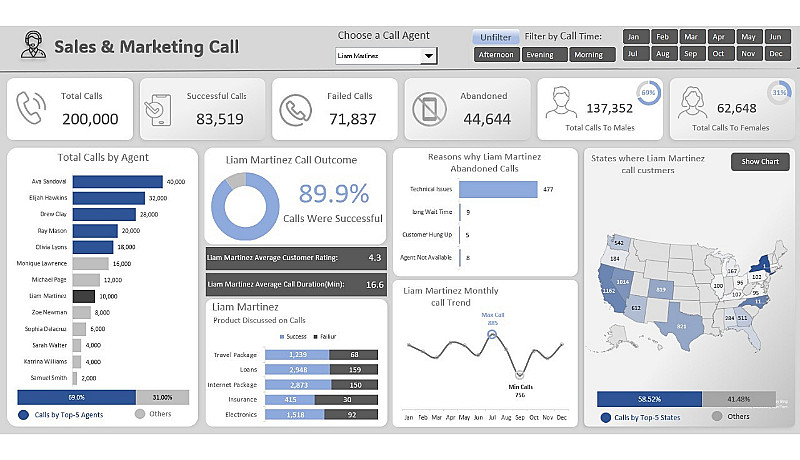Select the Sep month filter
This screenshot has height=460, width=800.
[692, 54]
